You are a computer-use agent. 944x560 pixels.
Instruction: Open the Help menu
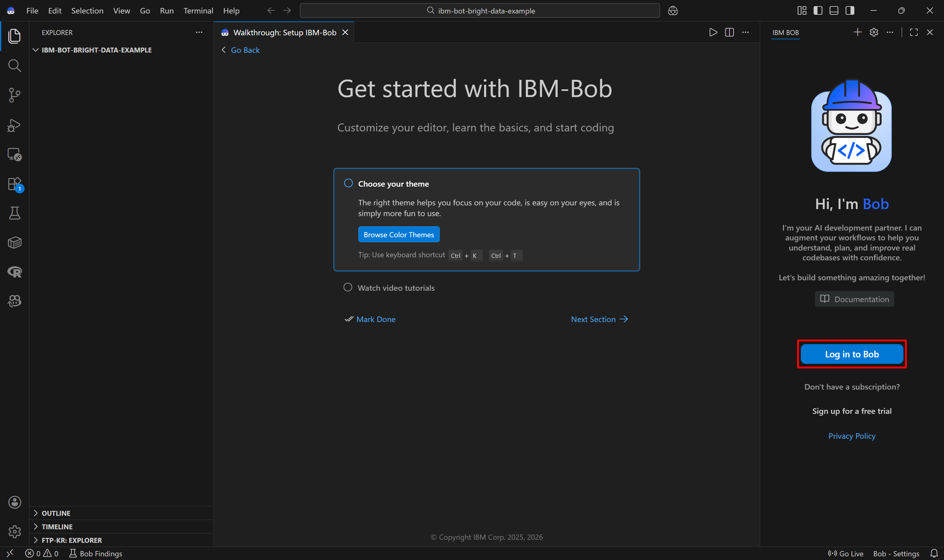pos(231,10)
